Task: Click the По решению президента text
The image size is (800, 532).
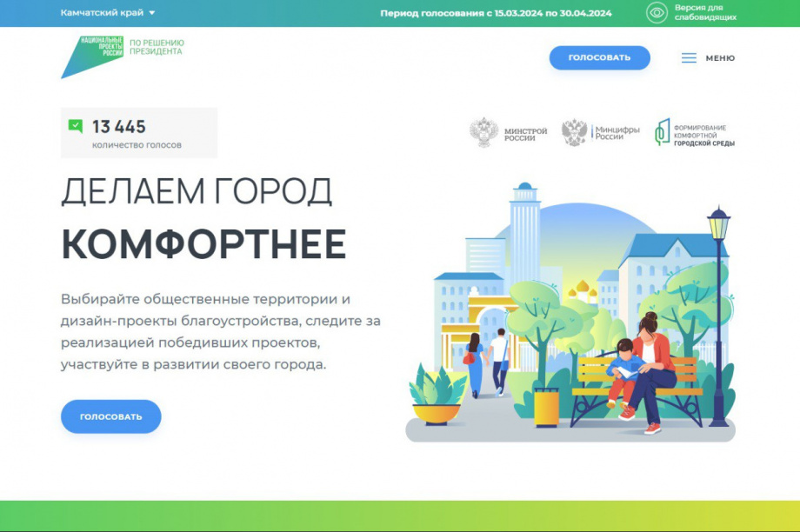Action: (x=157, y=47)
